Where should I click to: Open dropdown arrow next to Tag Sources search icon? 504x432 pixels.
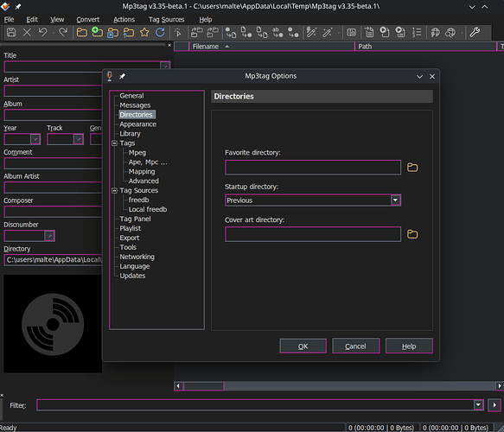tap(462, 33)
